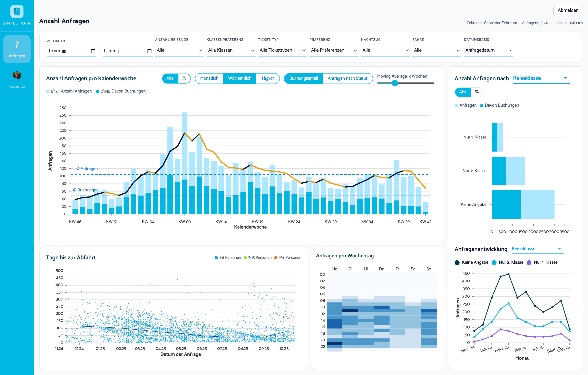Viewport: 588px width, 375px height.
Task: Switch chart granularity to Wöchentlich
Action: [239, 78]
